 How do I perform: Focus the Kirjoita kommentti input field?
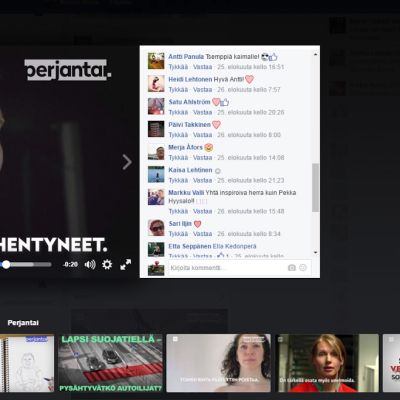point(227,268)
